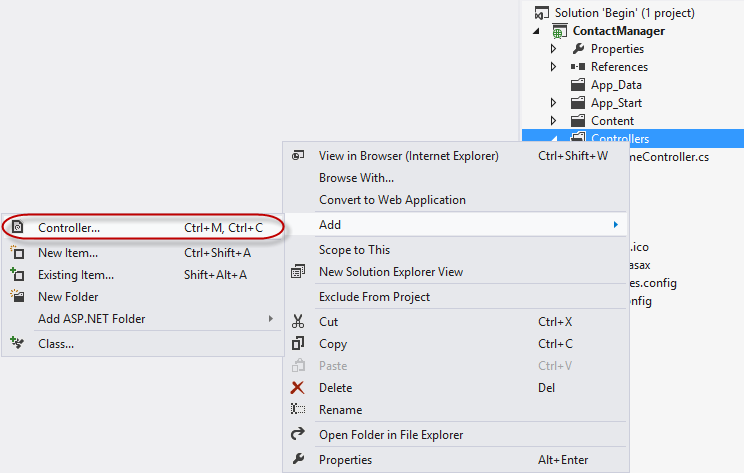Select Exclude From Project
Screen dimensions: 744x473
click(374, 297)
